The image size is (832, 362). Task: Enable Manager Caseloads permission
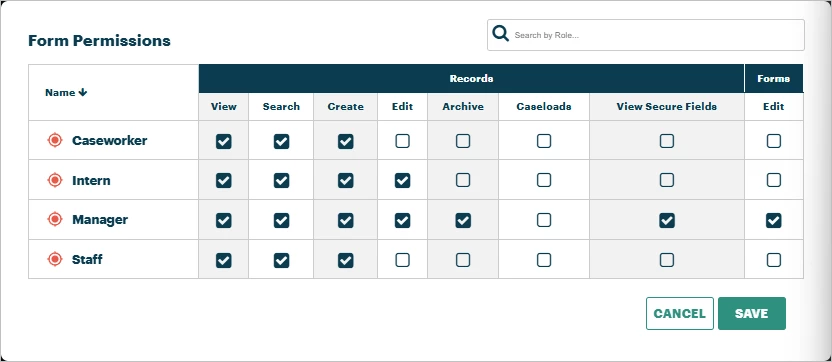coord(544,220)
